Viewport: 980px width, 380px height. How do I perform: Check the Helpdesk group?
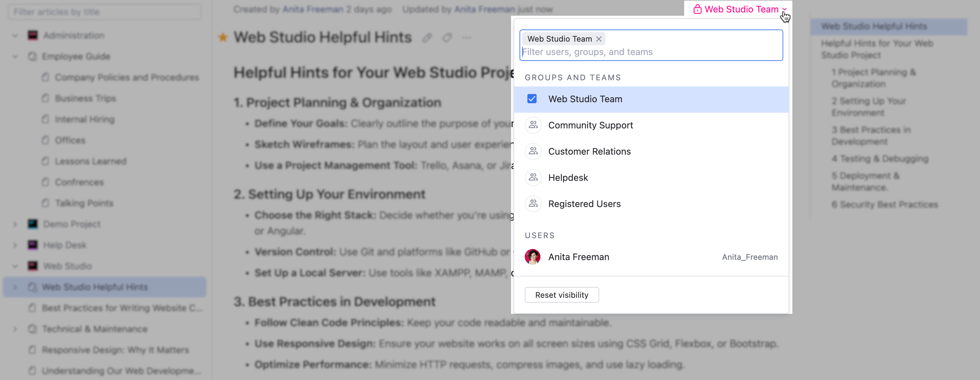point(568,177)
